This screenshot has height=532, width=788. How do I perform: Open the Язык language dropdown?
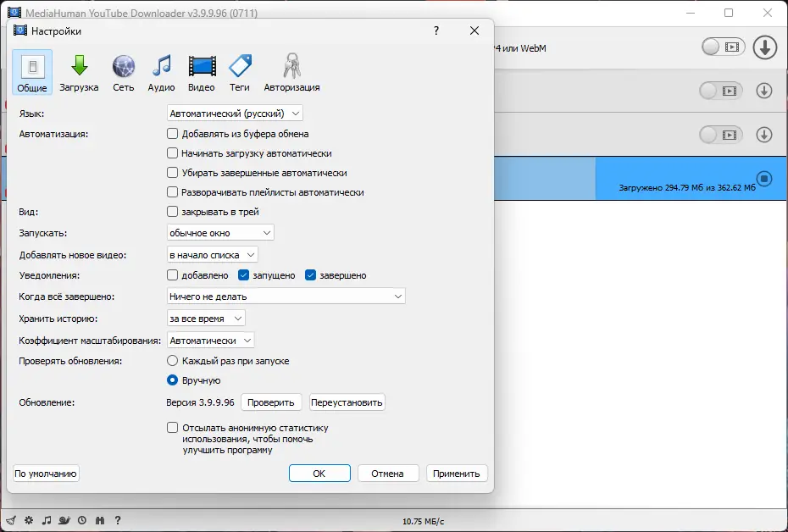click(235, 113)
